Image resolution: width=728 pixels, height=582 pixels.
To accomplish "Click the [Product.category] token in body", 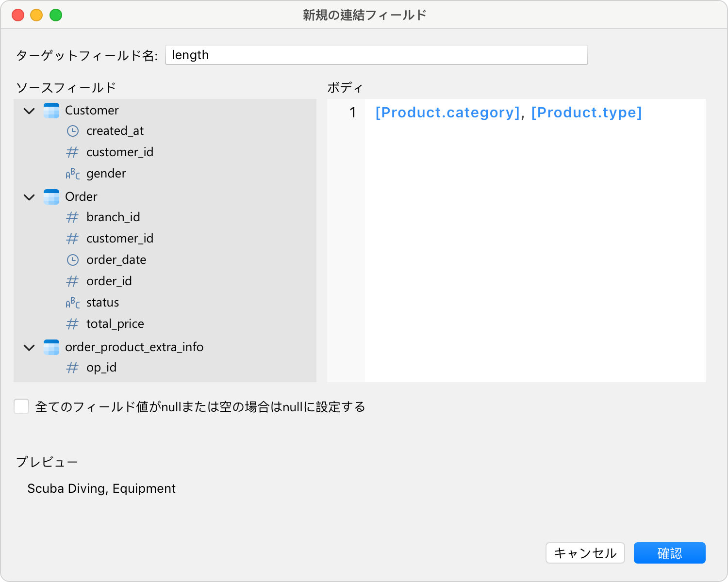I will point(447,113).
